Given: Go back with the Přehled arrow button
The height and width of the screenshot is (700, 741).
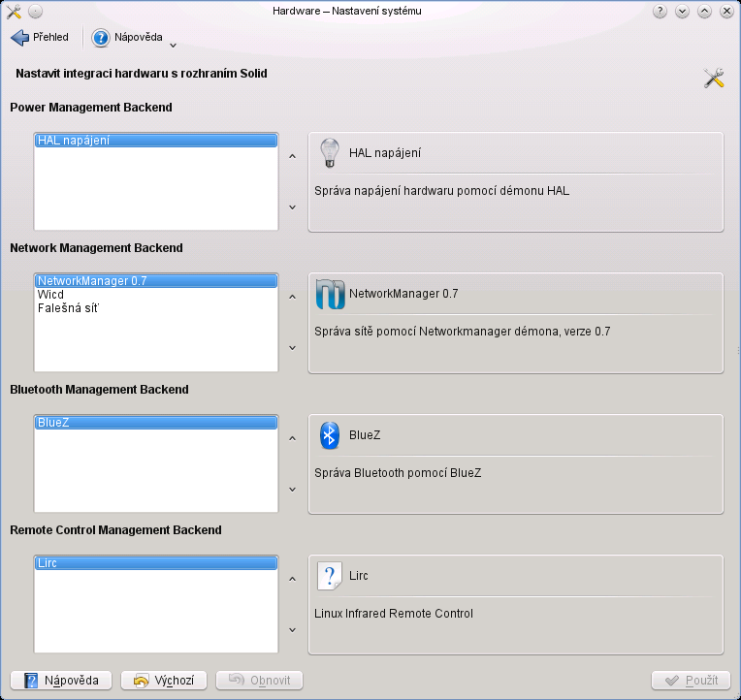Looking at the screenshot, I should point(40,37).
